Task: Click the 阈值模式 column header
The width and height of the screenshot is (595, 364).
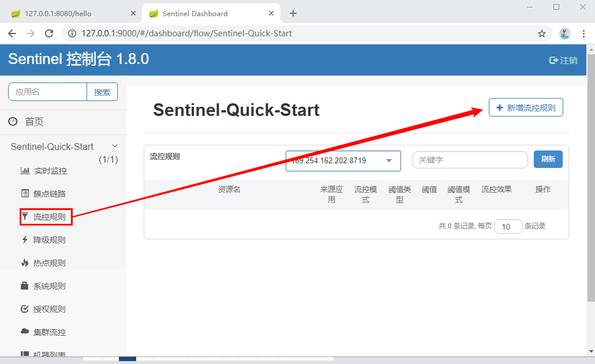Action: (459, 194)
